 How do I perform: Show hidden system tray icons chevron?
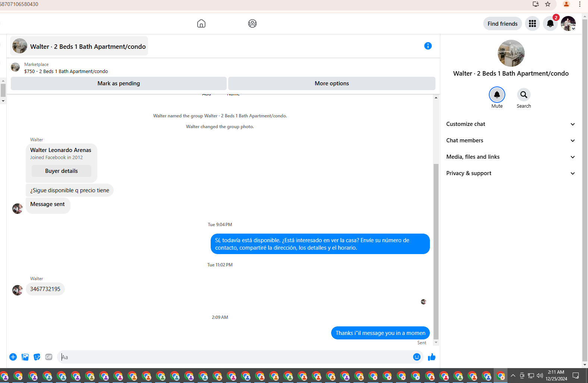(513, 376)
